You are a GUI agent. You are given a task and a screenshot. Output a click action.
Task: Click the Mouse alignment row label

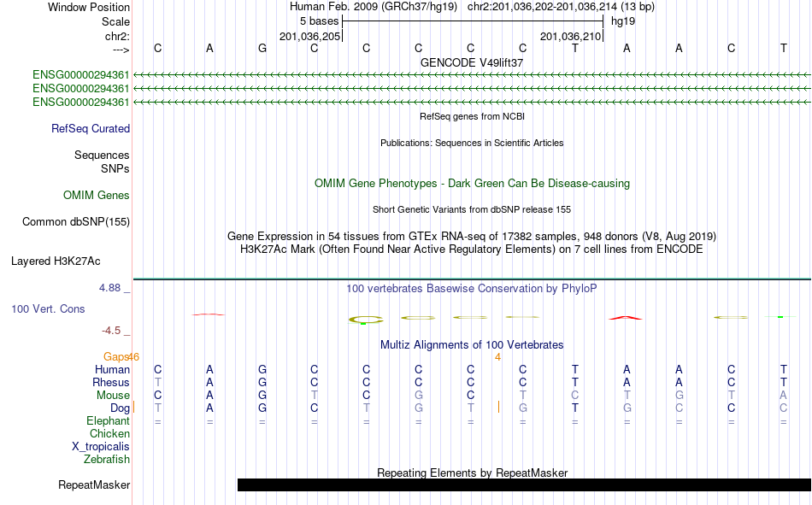coord(113,395)
